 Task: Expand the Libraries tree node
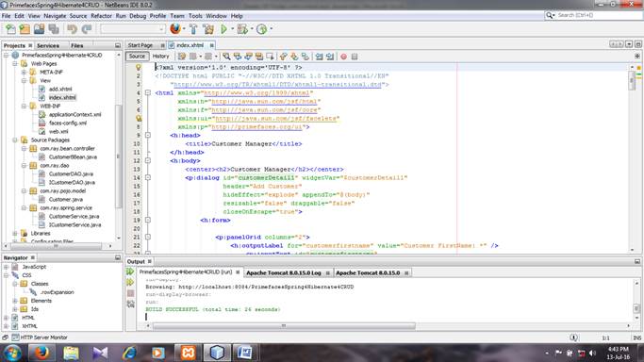pyautogui.click(x=15, y=233)
